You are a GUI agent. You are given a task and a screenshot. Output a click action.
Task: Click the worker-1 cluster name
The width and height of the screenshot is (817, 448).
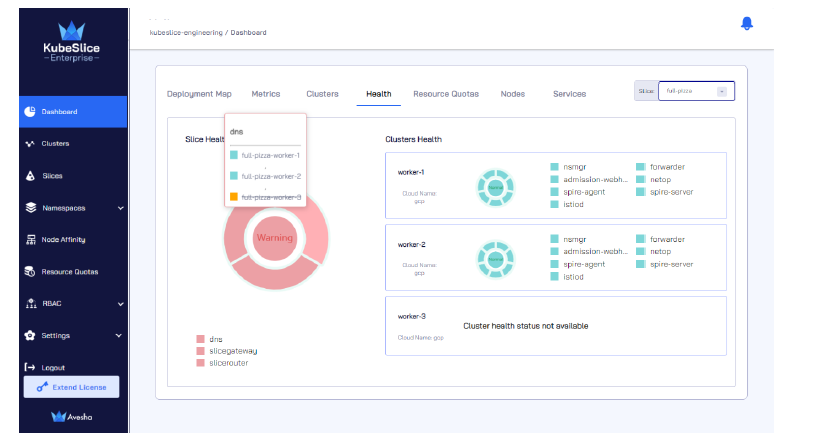pos(411,172)
